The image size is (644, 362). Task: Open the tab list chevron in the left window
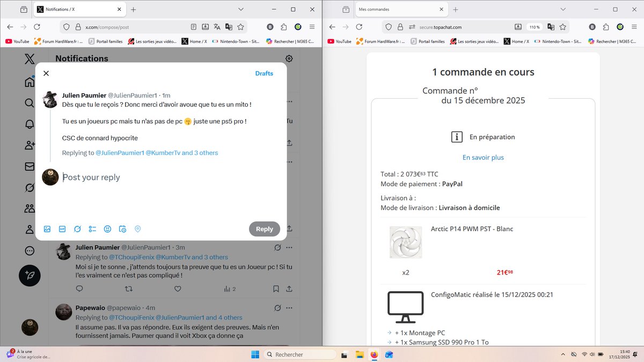pos(240,9)
